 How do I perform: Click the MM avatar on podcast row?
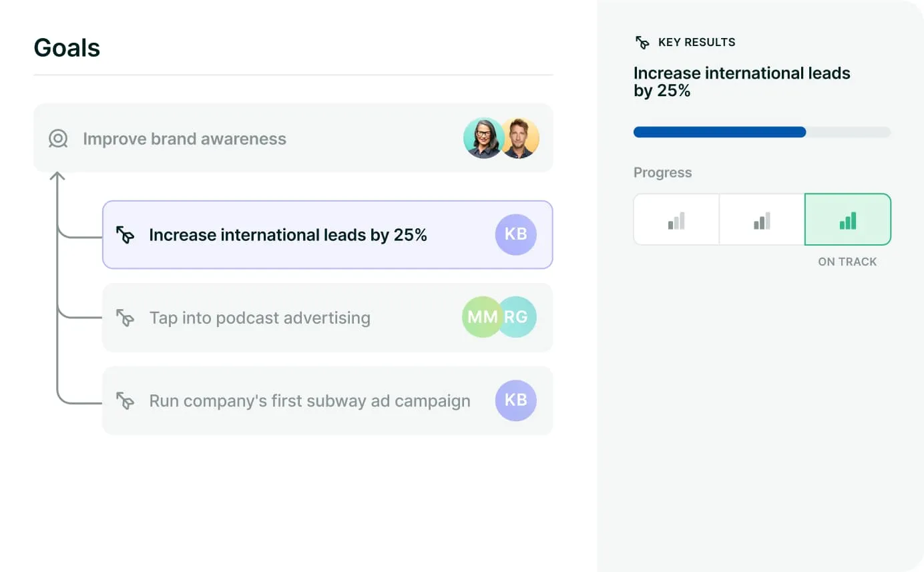coord(481,317)
